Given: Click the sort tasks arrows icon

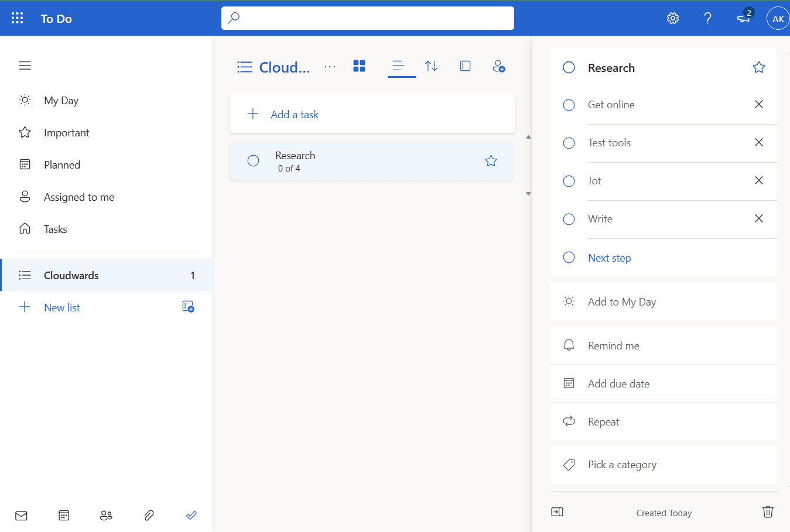Looking at the screenshot, I should pyautogui.click(x=431, y=66).
